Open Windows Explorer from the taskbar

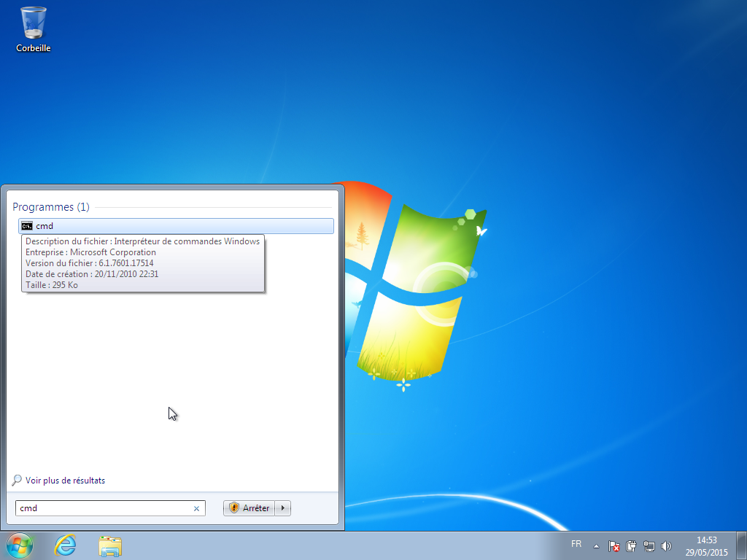pos(110,545)
